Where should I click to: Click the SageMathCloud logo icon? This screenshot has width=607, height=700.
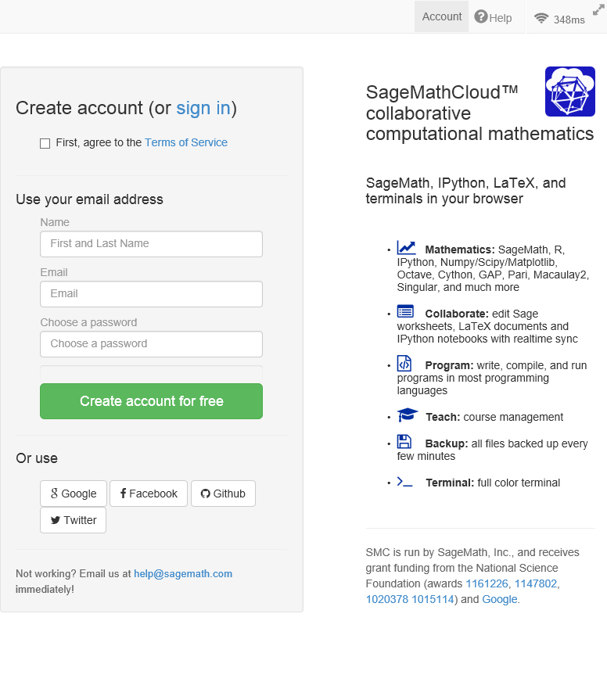pos(569,92)
